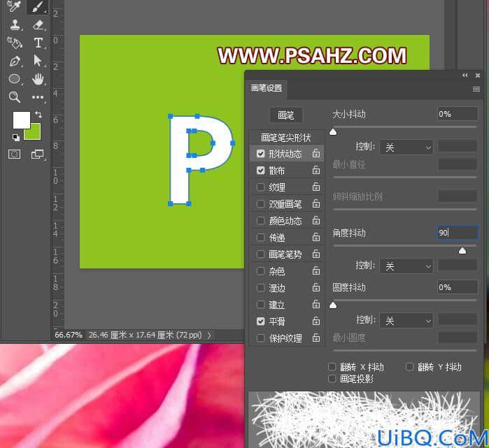Enable the 传递 checkbox
Viewport: 489px width, 448px height.
260,238
